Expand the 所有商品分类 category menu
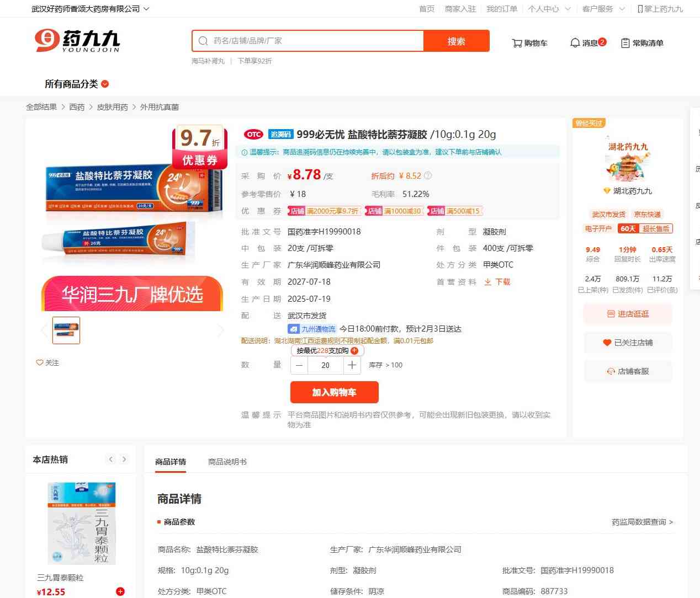Screen dimensions: 700x598 point(77,84)
